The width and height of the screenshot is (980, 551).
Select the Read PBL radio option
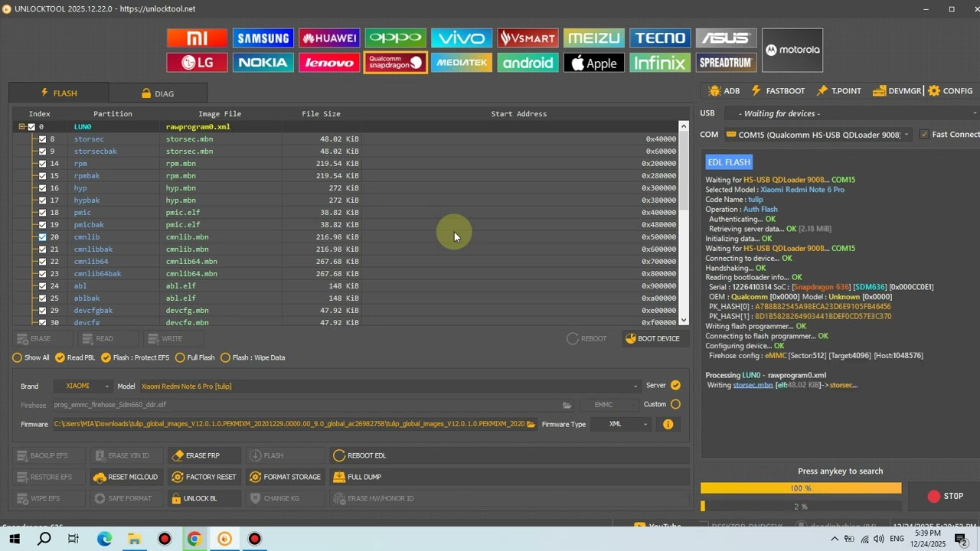pos(60,357)
